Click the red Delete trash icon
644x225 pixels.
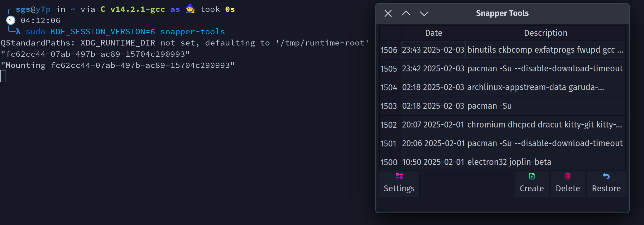(x=568, y=176)
